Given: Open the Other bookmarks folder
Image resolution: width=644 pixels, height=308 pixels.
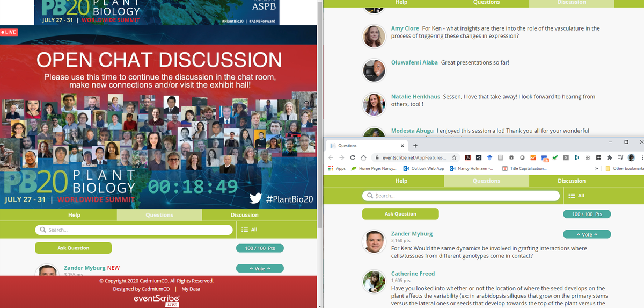Looking at the screenshot, I should click(625, 168).
